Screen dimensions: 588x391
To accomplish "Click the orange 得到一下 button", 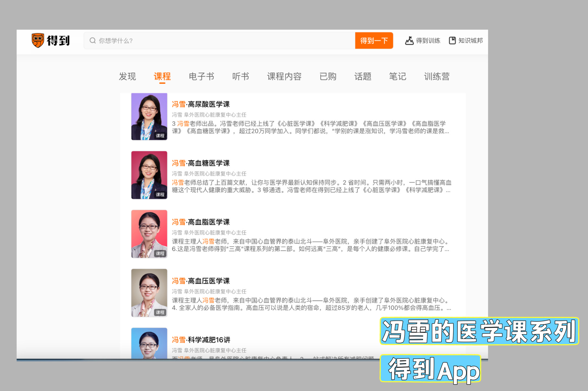I will point(374,41).
